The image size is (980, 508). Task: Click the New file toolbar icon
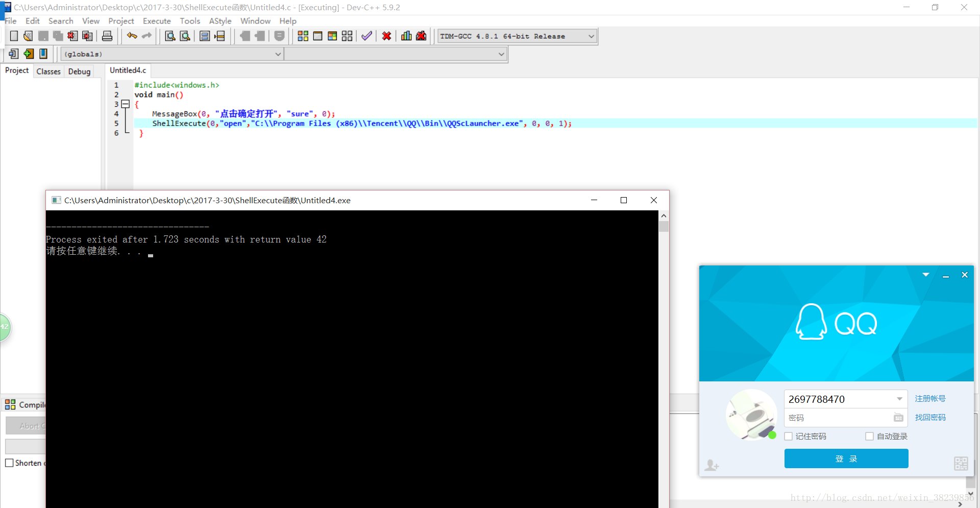14,36
